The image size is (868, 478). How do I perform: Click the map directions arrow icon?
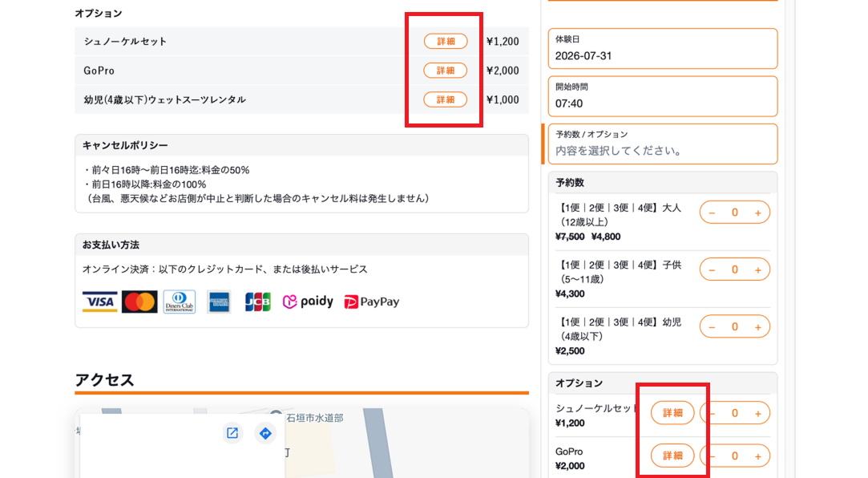coord(266,433)
